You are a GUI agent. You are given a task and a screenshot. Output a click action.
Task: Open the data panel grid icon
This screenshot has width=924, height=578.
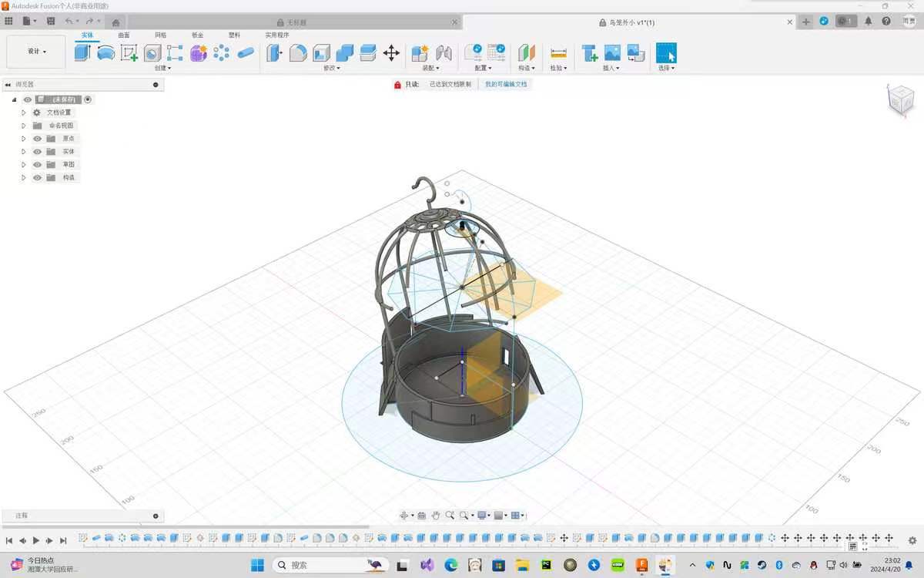point(9,22)
